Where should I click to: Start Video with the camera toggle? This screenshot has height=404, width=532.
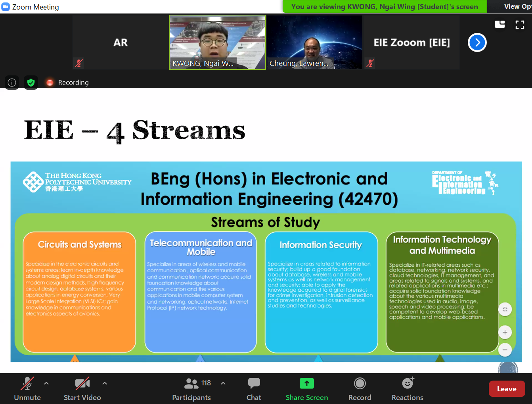[82, 389]
